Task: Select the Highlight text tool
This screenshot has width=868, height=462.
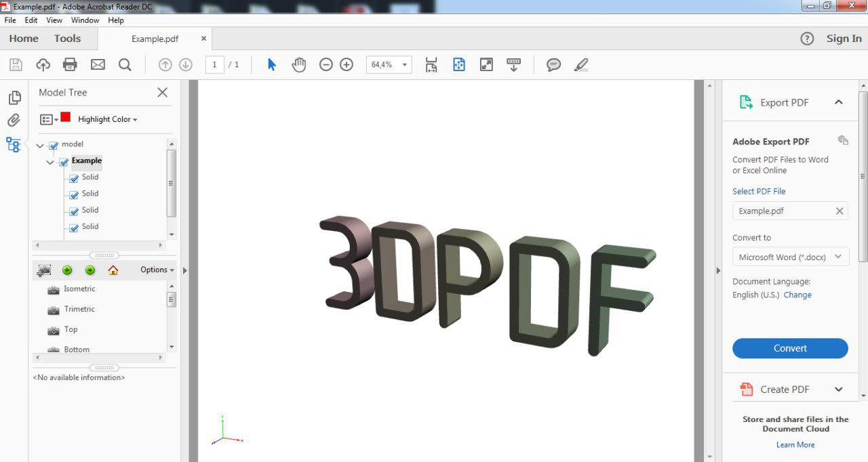Action: (x=580, y=64)
